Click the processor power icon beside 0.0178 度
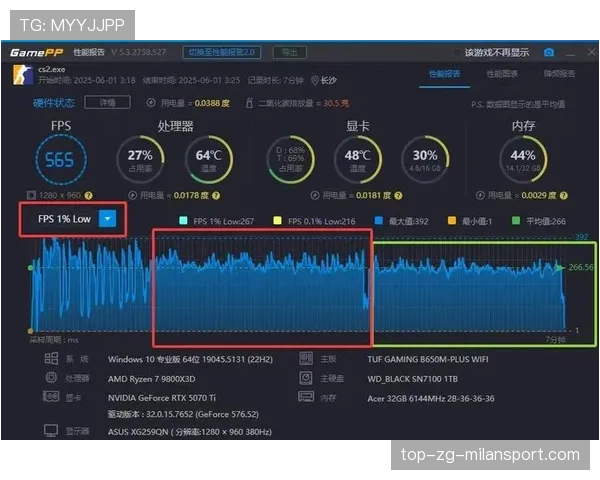Image resolution: width=600 pixels, height=480 pixels. (x=132, y=195)
